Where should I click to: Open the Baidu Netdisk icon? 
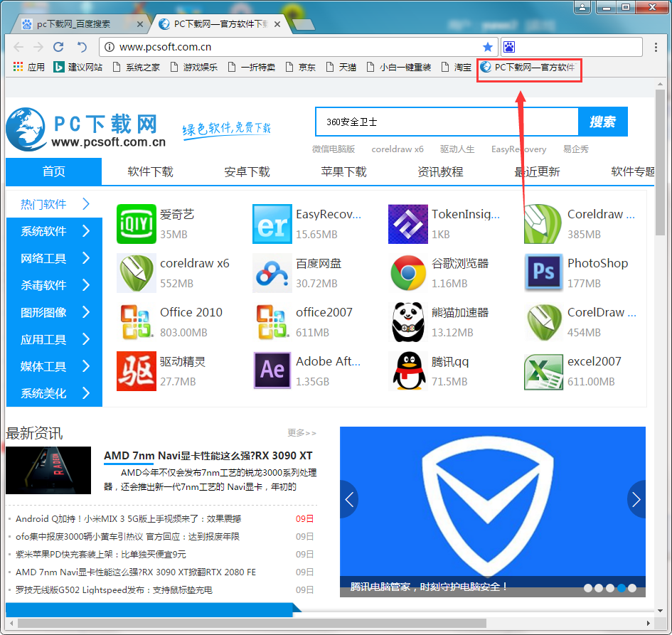[x=272, y=273]
